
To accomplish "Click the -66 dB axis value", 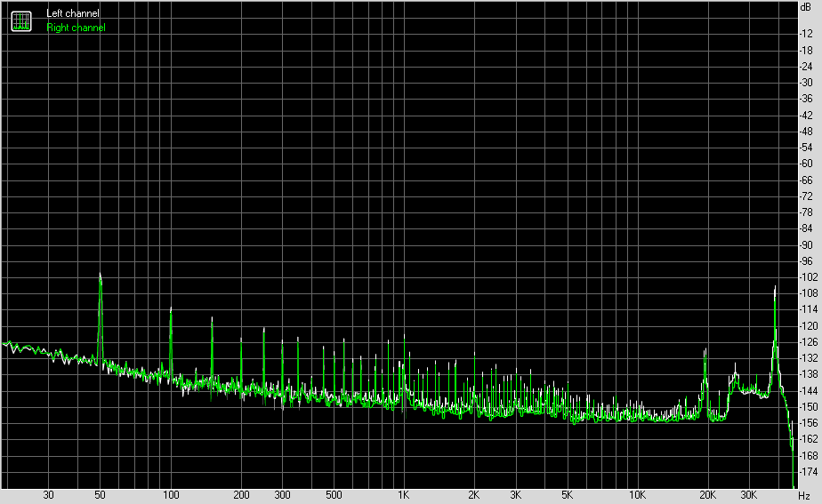I will pos(806,180).
